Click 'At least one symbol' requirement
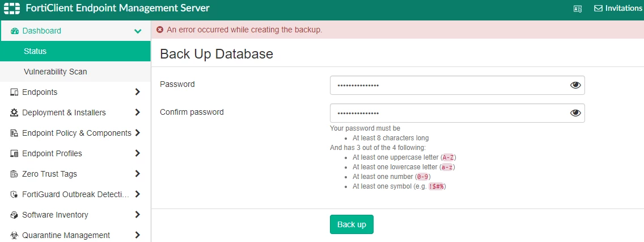 pyautogui.click(x=399, y=186)
